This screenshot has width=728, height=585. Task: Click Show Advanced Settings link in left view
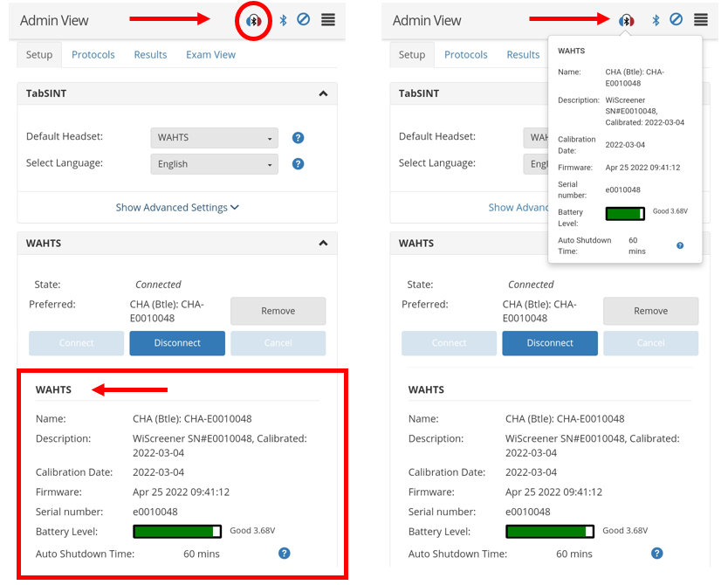coord(177,208)
